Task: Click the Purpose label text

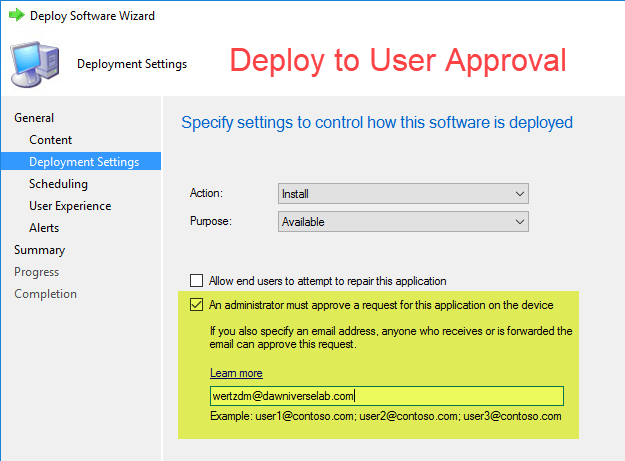Action: tap(211, 221)
